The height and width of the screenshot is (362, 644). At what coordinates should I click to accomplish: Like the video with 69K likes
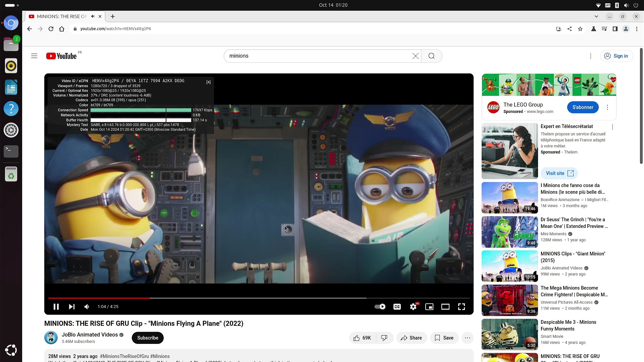click(x=362, y=338)
